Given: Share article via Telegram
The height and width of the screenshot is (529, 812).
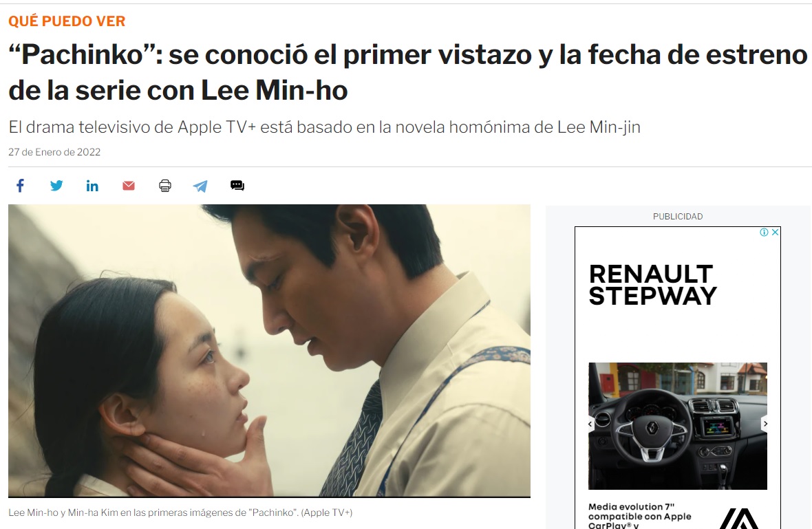Looking at the screenshot, I should pos(200,186).
